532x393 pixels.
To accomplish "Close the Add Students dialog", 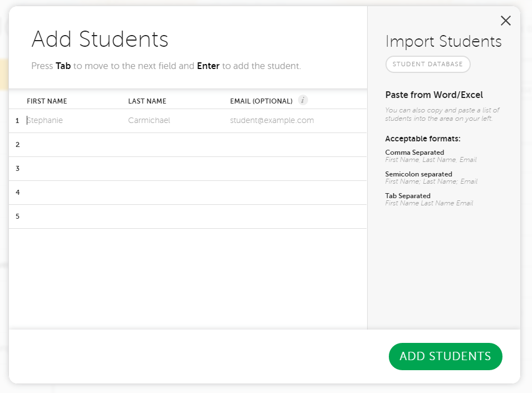I will point(505,21).
